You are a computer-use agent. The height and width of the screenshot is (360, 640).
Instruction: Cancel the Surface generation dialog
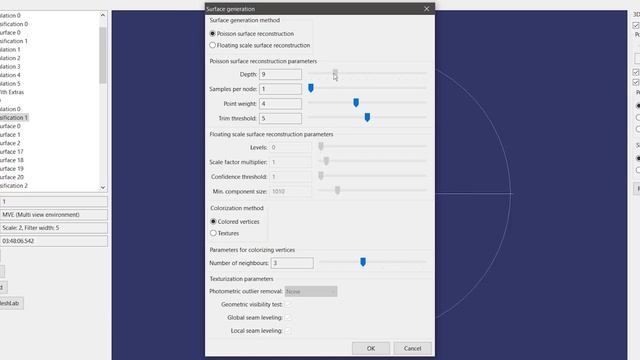tap(412, 348)
